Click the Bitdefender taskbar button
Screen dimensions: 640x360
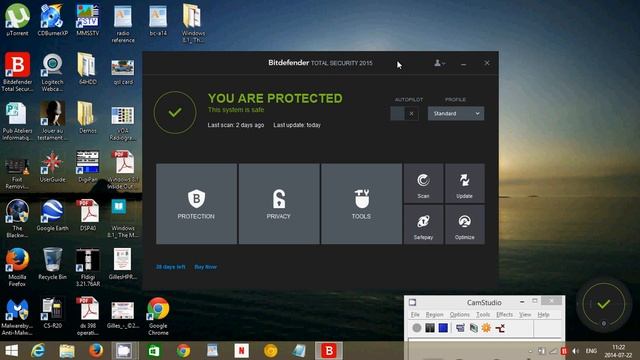coord(329,351)
